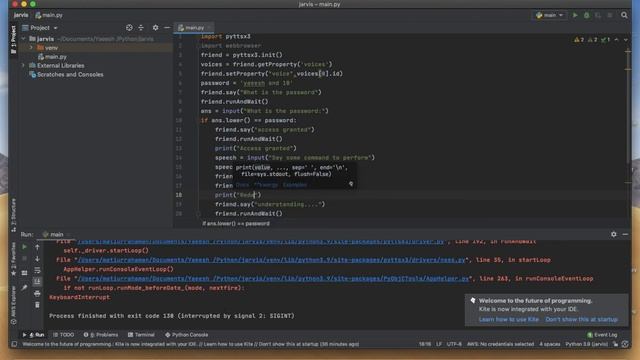Select Scratches and Consoles node

point(66,75)
